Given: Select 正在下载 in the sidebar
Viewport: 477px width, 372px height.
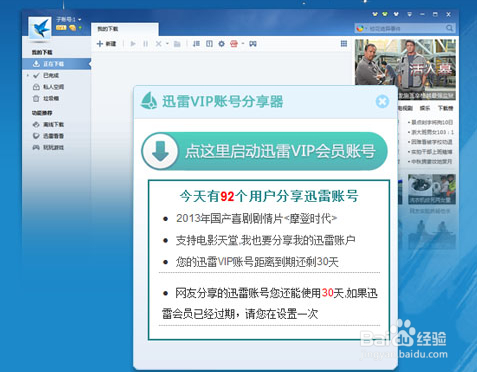Looking at the screenshot, I should click(56, 64).
